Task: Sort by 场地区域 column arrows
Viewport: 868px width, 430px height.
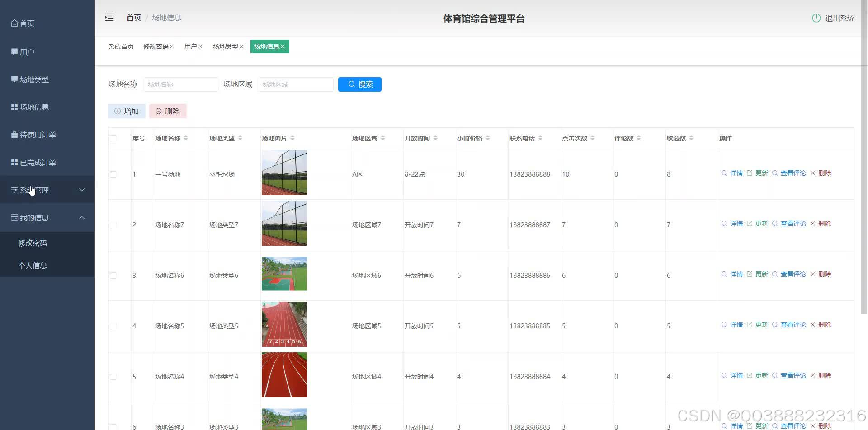Action: (383, 138)
